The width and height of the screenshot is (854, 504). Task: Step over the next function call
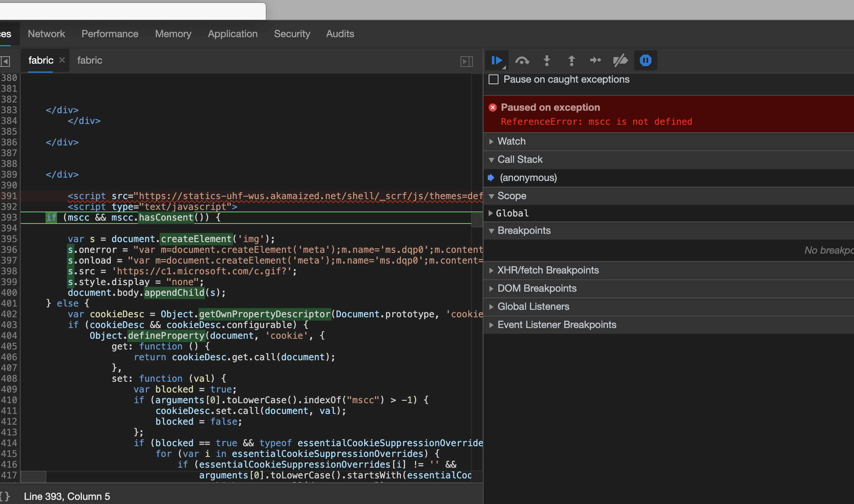[522, 60]
